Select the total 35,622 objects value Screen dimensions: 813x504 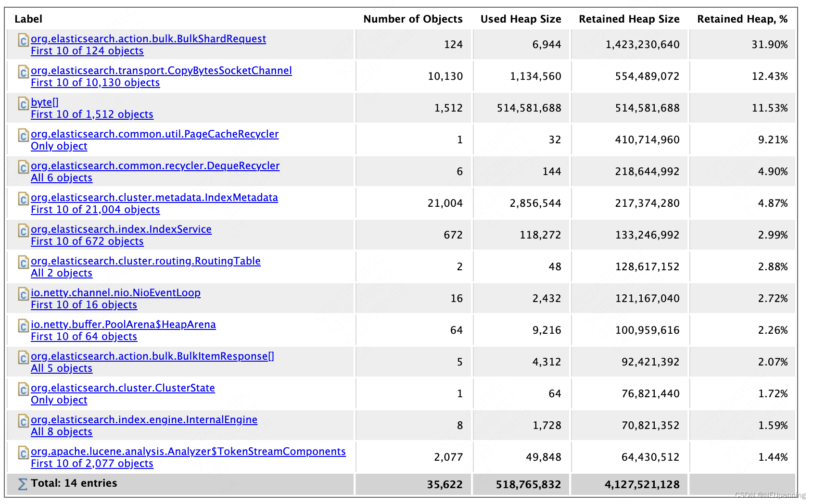click(445, 485)
